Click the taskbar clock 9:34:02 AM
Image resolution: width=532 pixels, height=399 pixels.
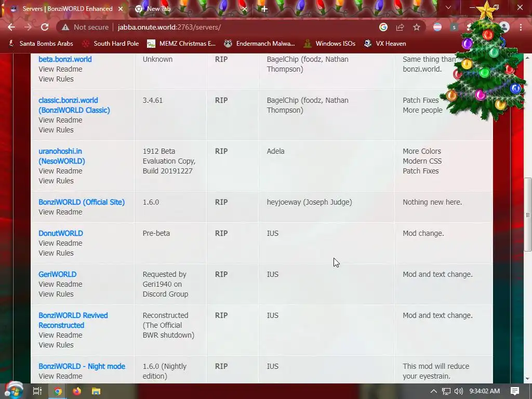click(x=485, y=391)
